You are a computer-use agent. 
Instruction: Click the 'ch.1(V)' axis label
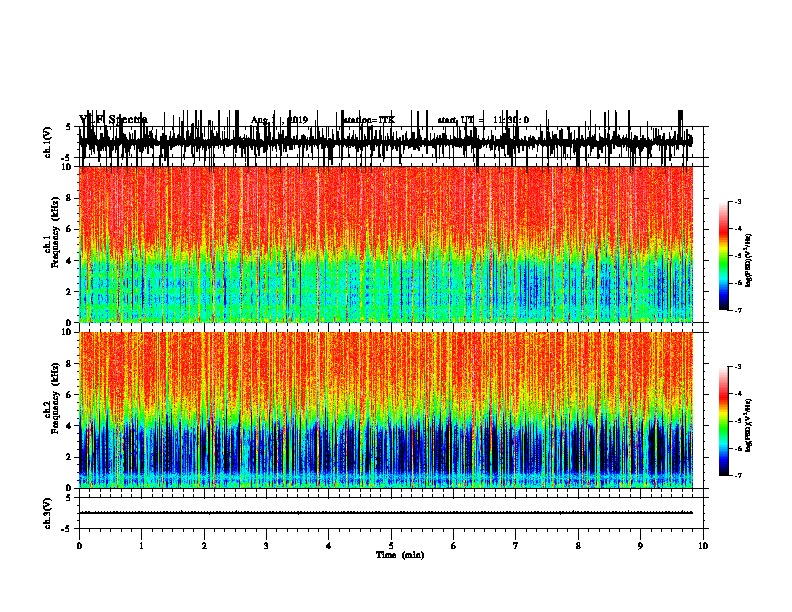[48, 142]
